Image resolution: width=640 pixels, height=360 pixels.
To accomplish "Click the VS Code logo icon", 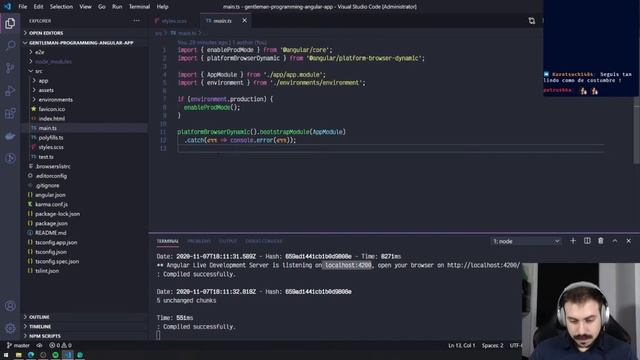I will [7, 7].
